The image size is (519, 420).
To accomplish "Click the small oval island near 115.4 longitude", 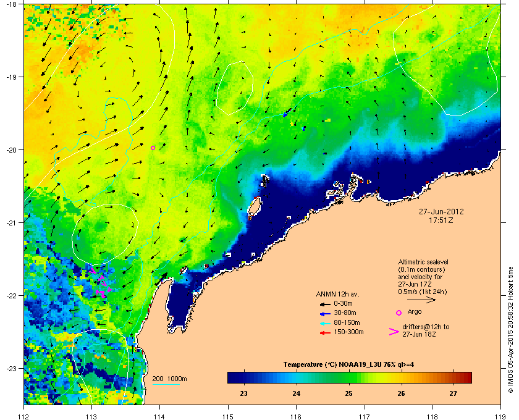I will 255,206.
